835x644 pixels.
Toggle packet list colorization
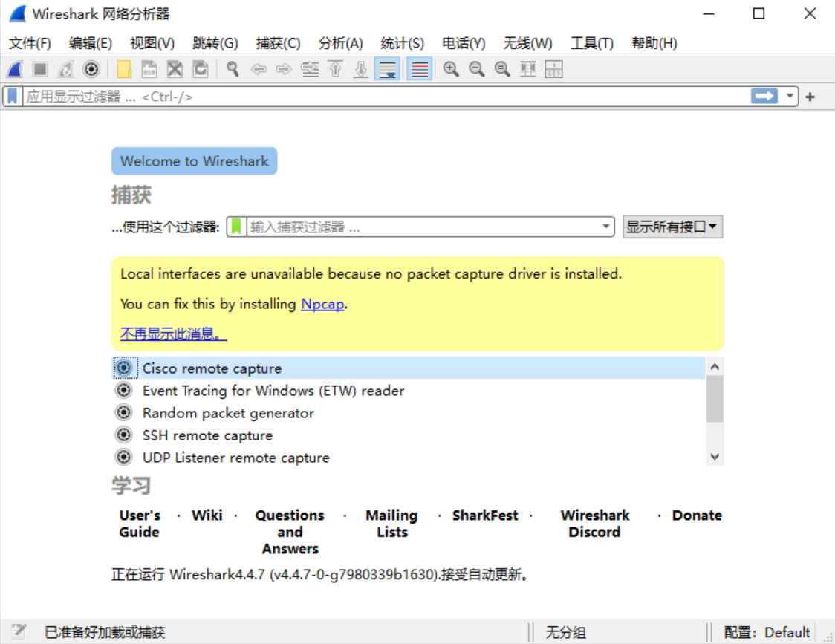[420, 71]
